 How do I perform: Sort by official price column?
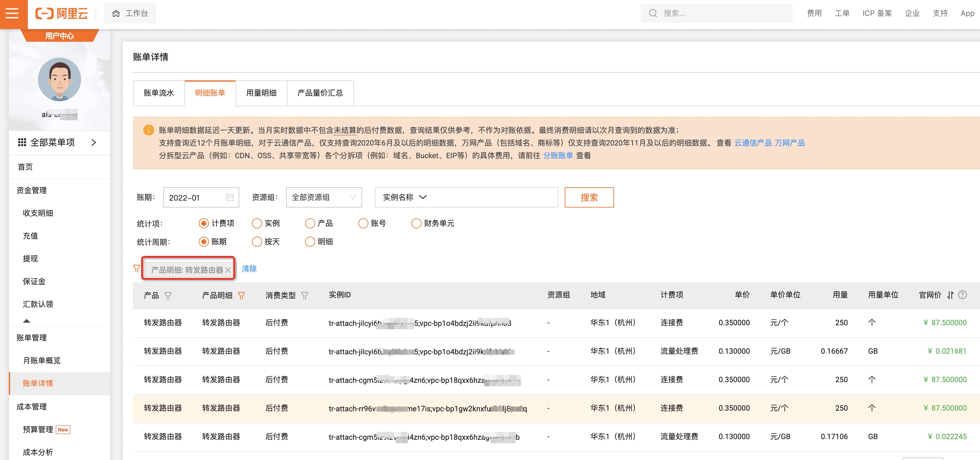[x=950, y=295]
